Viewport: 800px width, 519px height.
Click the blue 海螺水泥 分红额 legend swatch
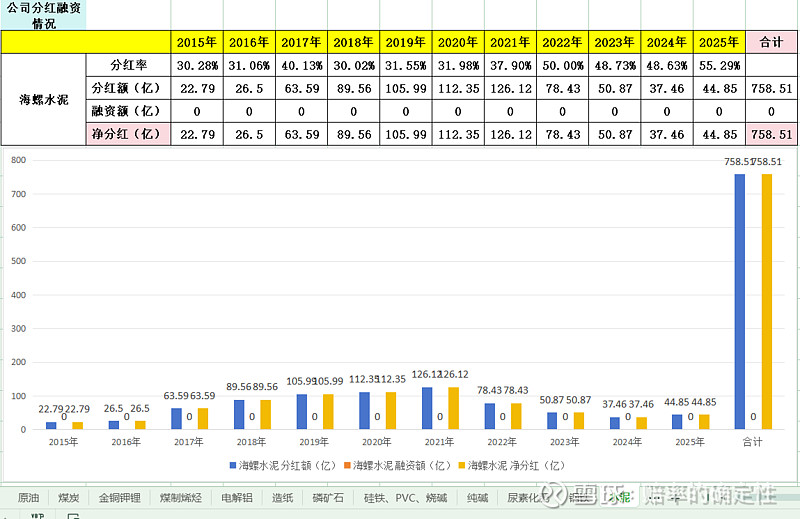tap(233, 465)
